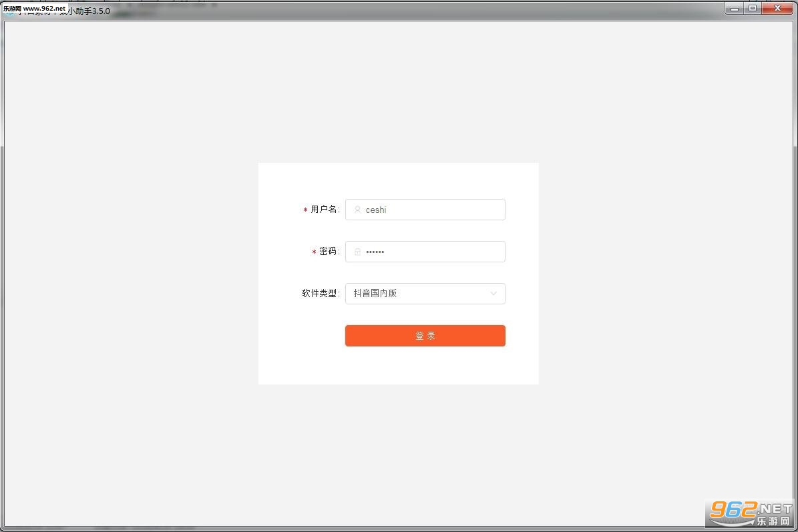Minimize the application window
This screenshot has height=532, width=798.
pyautogui.click(x=734, y=9)
